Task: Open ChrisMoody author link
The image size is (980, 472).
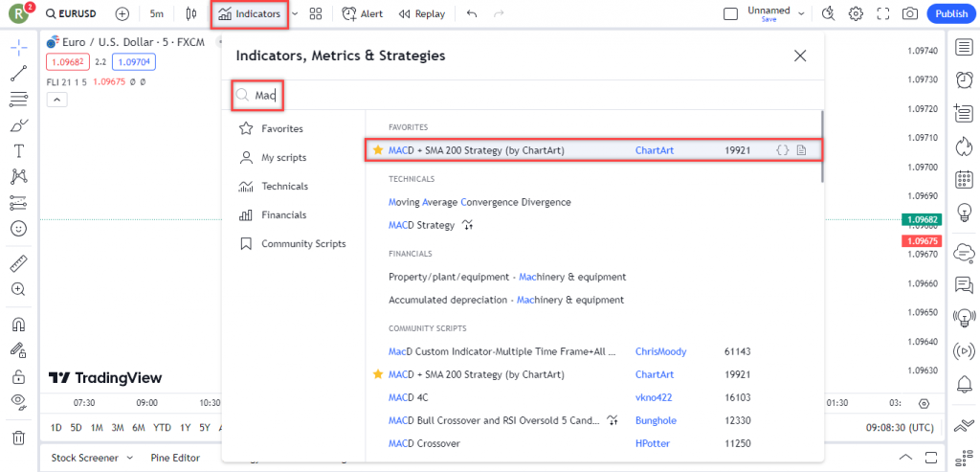Action: (x=660, y=351)
